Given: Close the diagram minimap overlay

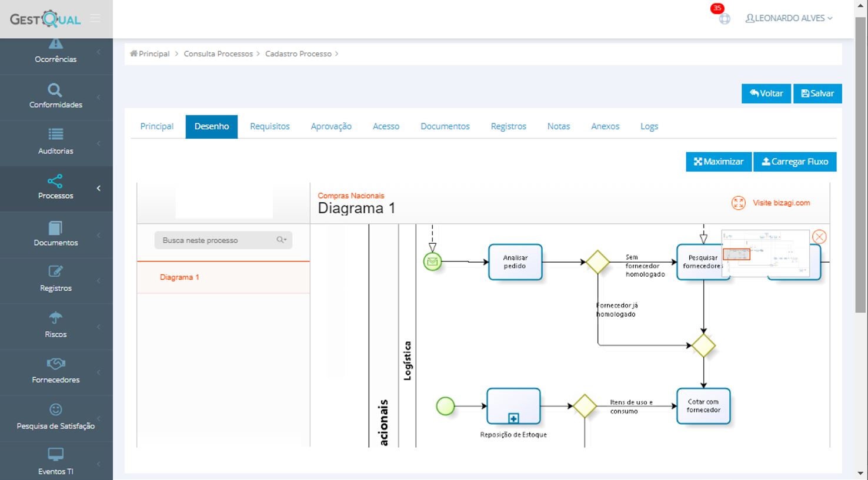Looking at the screenshot, I should point(819,237).
